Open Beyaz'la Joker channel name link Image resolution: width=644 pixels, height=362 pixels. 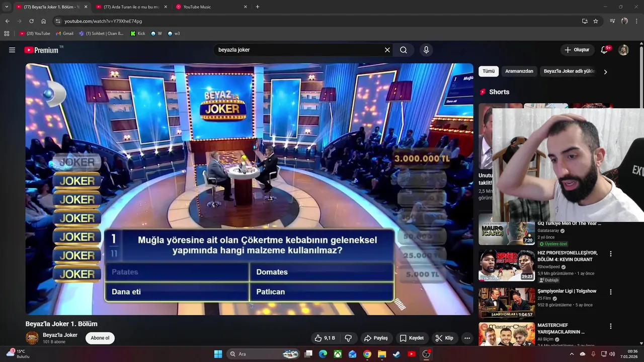tap(60, 335)
